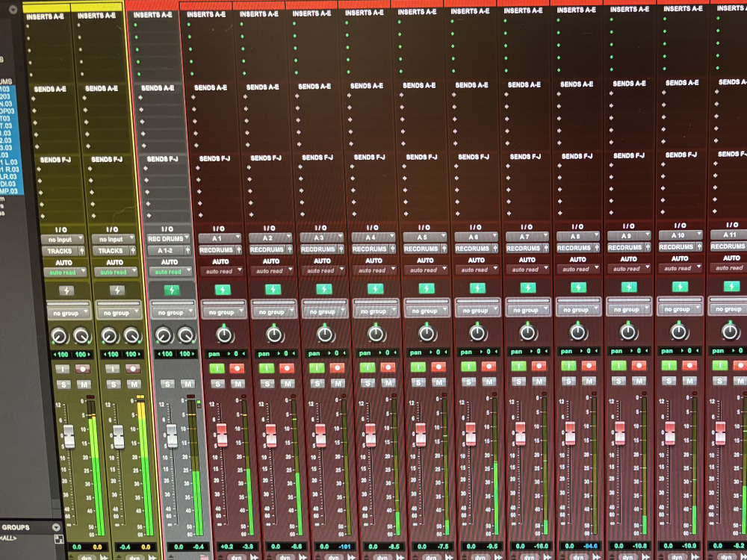The image size is (747, 560).
Task: Toggle DSP Mode on REC DRUMS aux track
Action: click(172, 290)
